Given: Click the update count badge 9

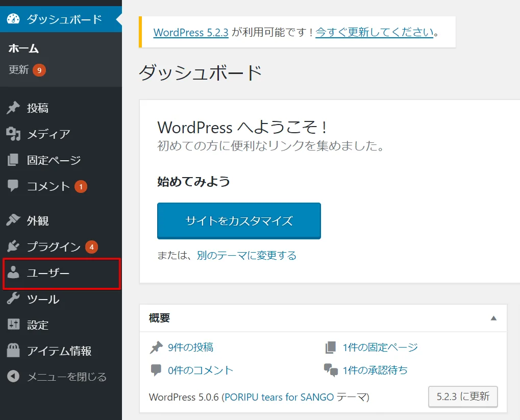Looking at the screenshot, I should [x=39, y=70].
